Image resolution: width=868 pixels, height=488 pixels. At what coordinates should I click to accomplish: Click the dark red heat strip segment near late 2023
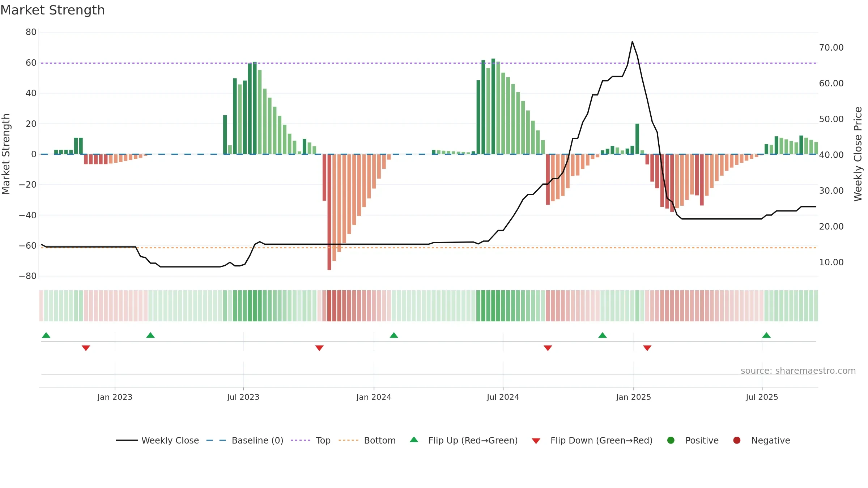click(329, 306)
